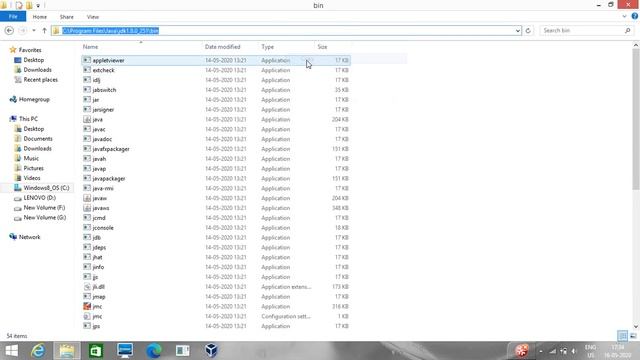Click the scrollbar down arrow
Image resolution: width=640 pixels, height=360 pixels.
(636, 326)
